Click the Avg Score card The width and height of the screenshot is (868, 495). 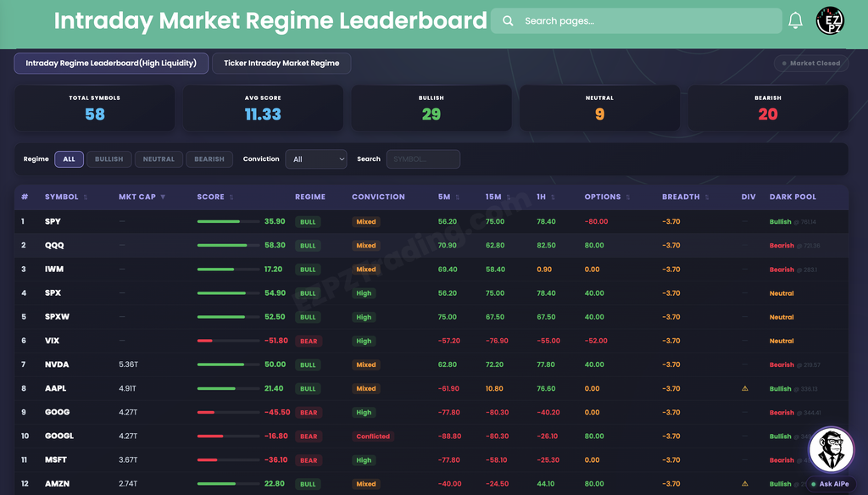[x=263, y=108]
